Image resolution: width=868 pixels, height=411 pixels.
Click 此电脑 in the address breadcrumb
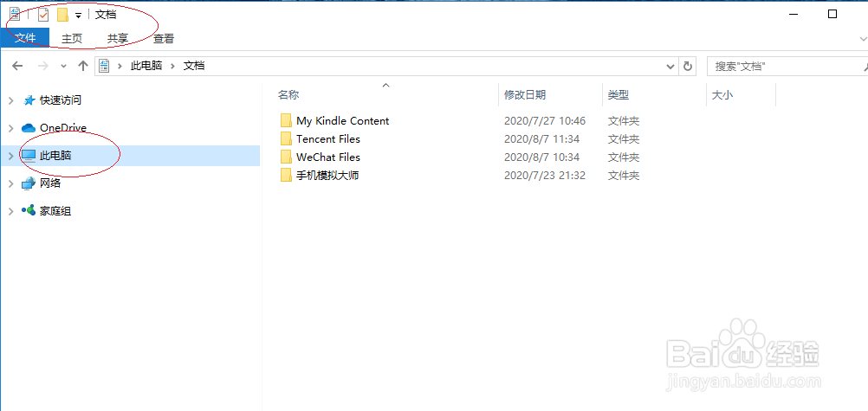point(146,66)
